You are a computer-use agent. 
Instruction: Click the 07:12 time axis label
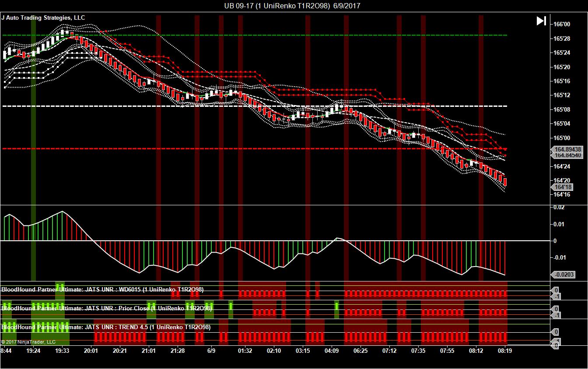pos(389,351)
